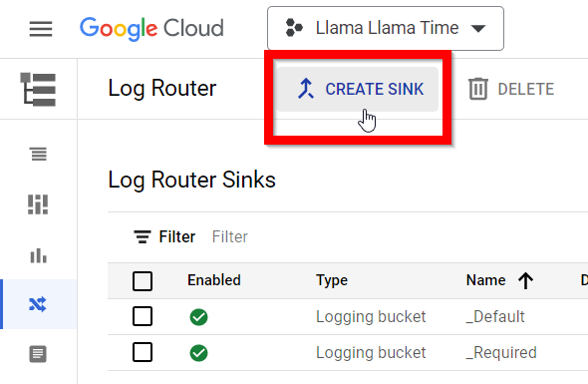This screenshot has width=588, height=384.
Task: Open Log-based Metrics bar chart icon
Action: point(38,255)
